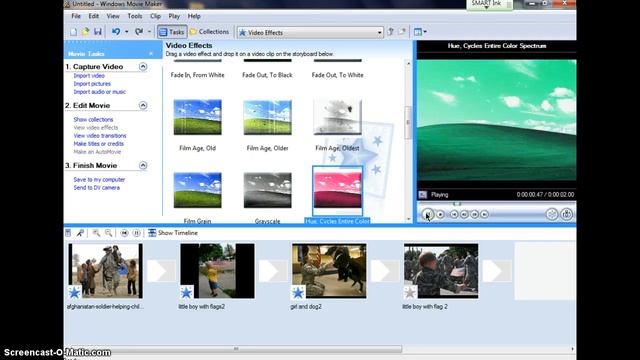Select the Film Age, Older effect thumbnail

pos(268,117)
